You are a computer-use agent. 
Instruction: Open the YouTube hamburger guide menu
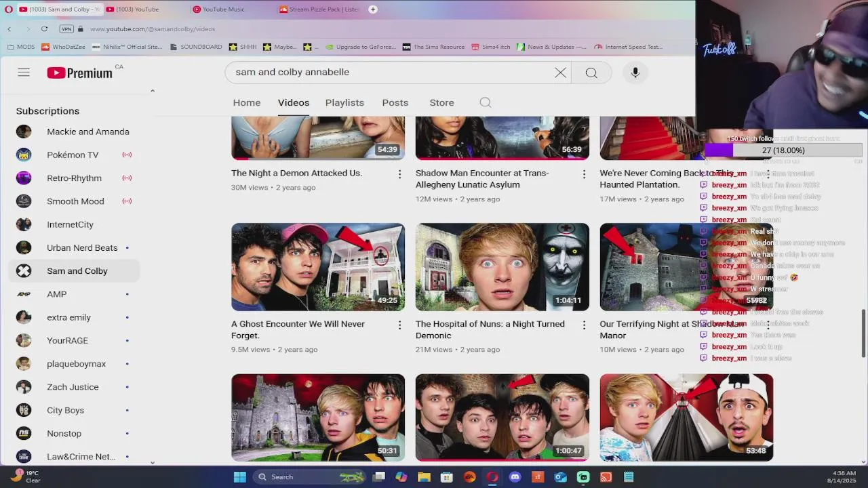coord(24,73)
